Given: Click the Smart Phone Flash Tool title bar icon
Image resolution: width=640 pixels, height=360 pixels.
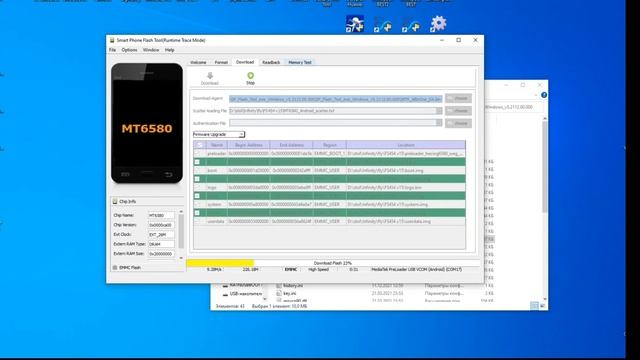Looking at the screenshot, I should pyautogui.click(x=112, y=40).
